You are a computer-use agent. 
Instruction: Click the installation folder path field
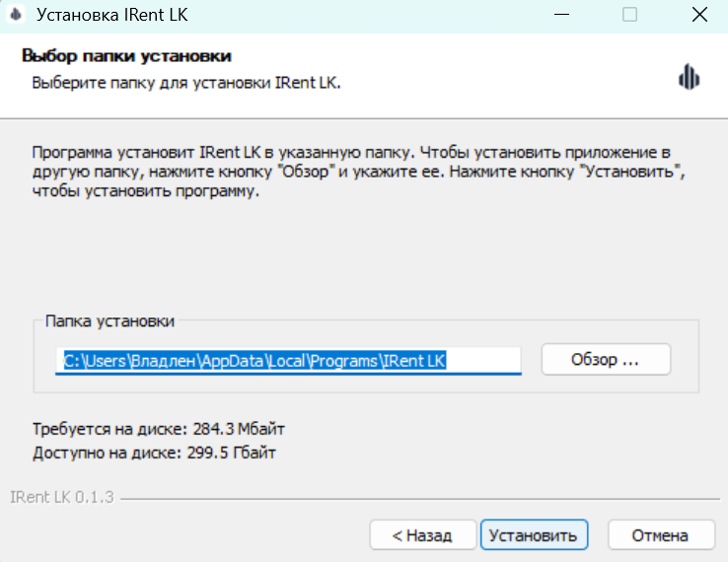[x=288, y=361]
